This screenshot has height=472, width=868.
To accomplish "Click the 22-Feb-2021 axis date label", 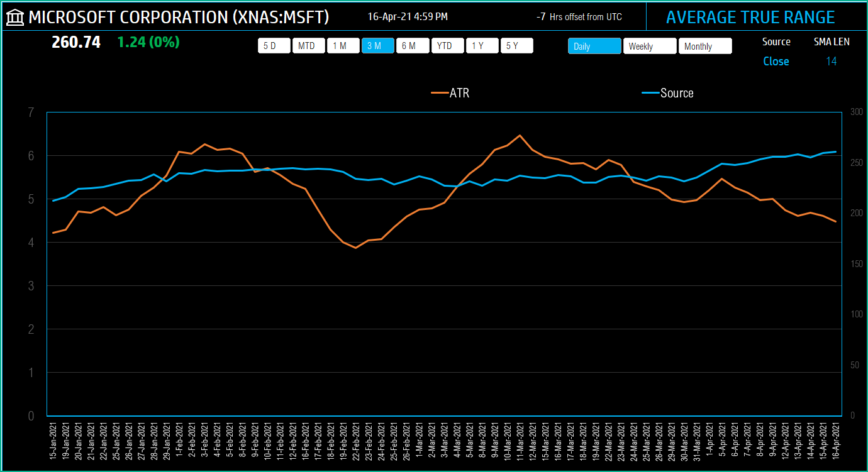I will 355,442.
